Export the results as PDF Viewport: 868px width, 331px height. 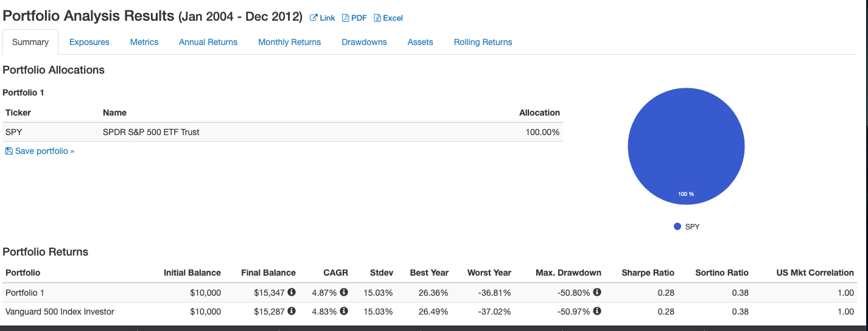tap(354, 18)
